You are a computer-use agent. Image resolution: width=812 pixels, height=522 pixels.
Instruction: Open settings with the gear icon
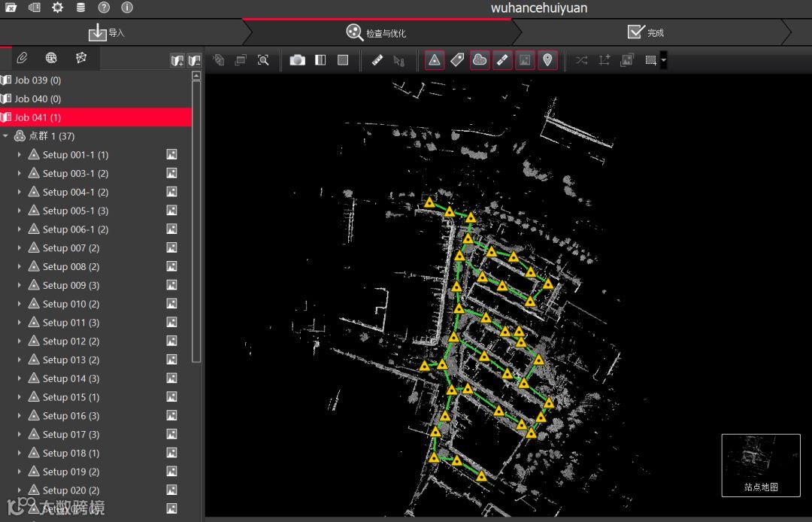[x=57, y=8]
